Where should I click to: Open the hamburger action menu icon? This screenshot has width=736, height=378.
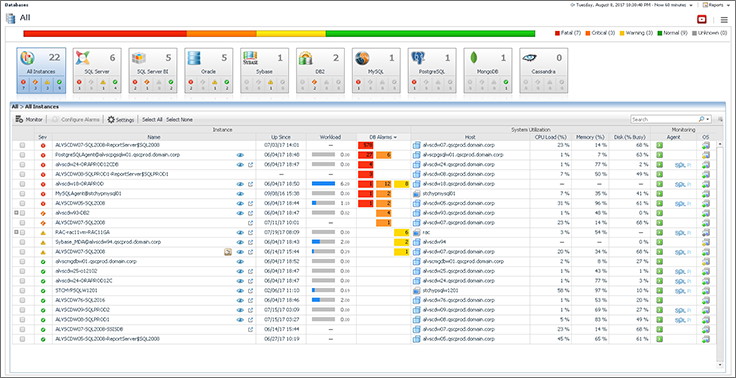pos(724,20)
